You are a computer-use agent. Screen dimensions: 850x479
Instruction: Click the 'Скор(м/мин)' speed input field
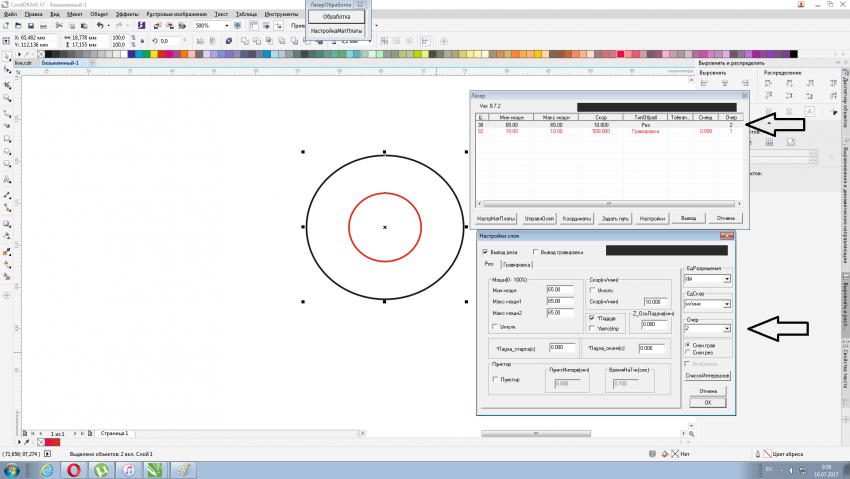coord(657,301)
